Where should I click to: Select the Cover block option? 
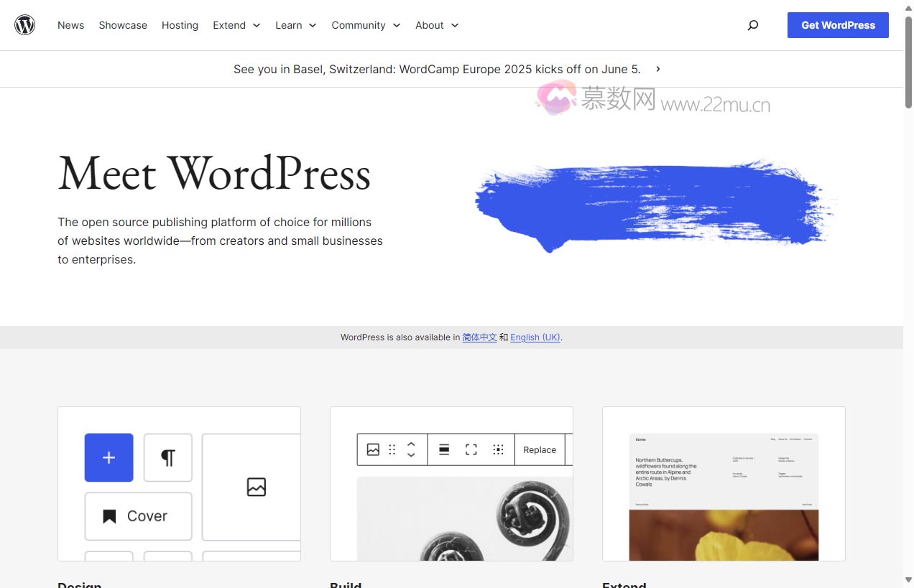138,515
